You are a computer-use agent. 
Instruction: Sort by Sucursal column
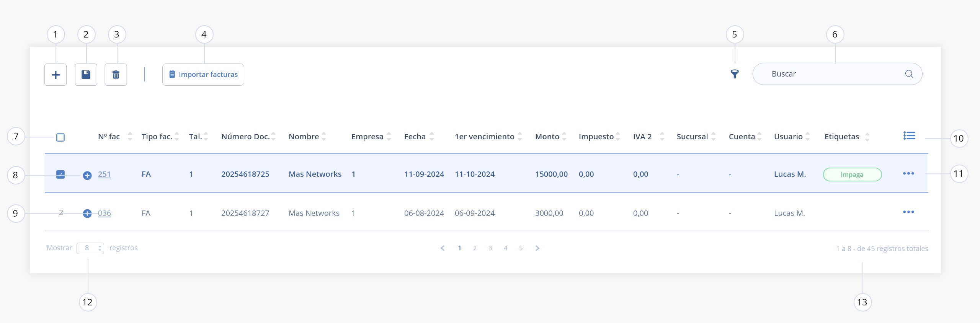(714, 137)
